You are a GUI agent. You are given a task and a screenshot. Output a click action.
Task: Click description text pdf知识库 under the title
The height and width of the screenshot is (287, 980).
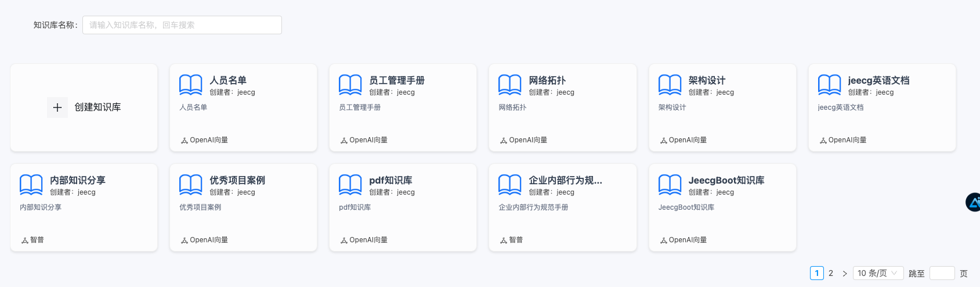(x=355, y=207)
